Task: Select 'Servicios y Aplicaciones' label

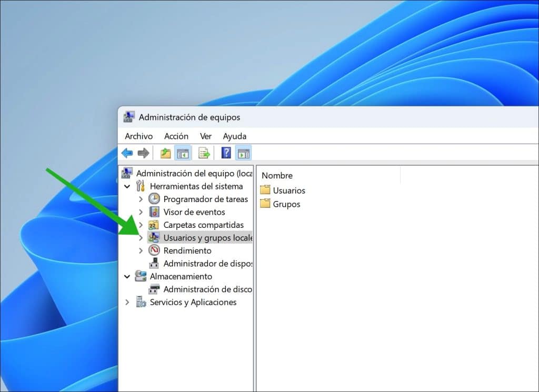Action: tap(193, 302)
